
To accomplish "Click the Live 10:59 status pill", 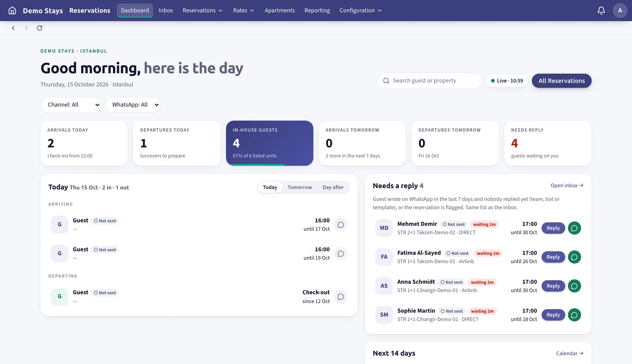I will tap(507, 81).
